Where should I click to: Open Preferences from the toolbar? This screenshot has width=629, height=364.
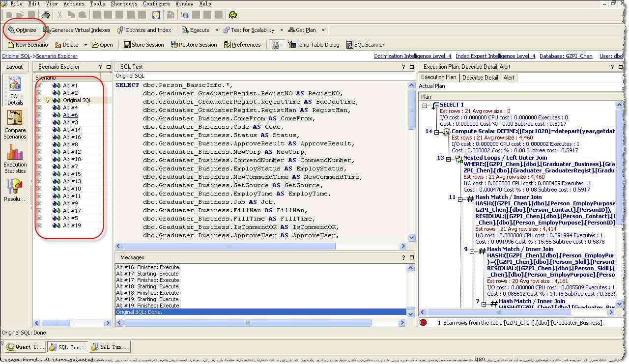click(x=242, y=45)
